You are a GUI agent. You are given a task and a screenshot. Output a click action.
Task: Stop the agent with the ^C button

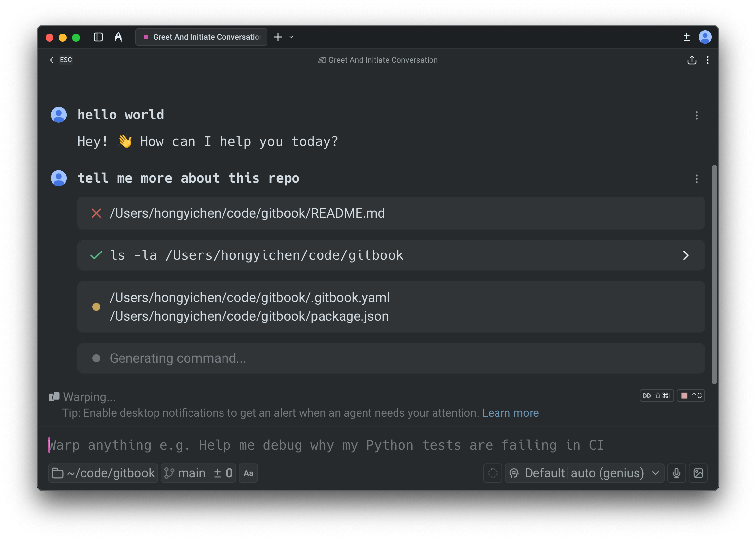coord(691,396)
